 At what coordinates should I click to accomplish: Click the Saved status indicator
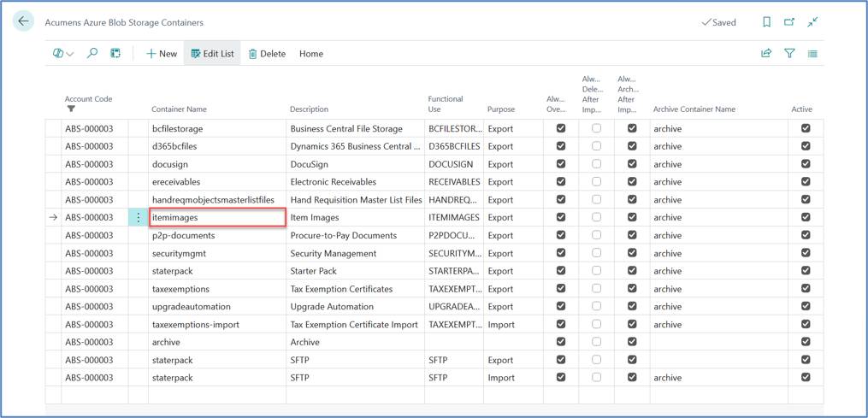718,23
